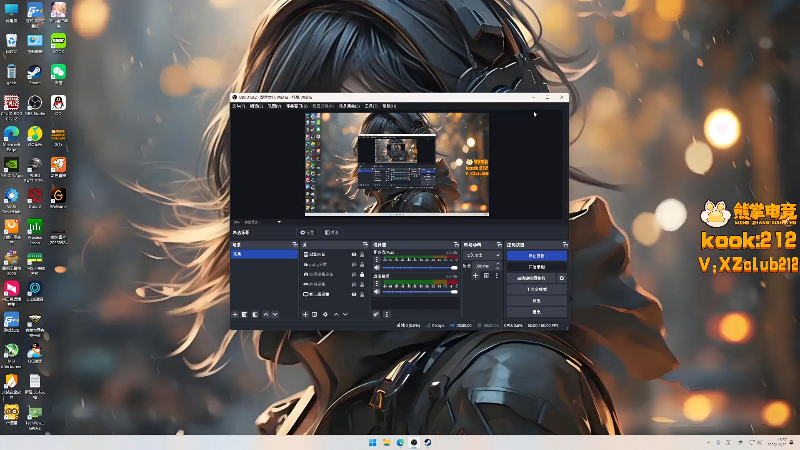This screenshot has width=800, height=450.
Task: Adjust the Desktop Audio volume slider
Action: click(x=420, y=292)
